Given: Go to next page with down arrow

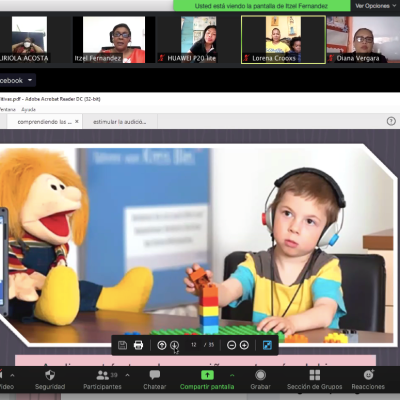Looking at the screenshot, I should (x=175, y=345).
